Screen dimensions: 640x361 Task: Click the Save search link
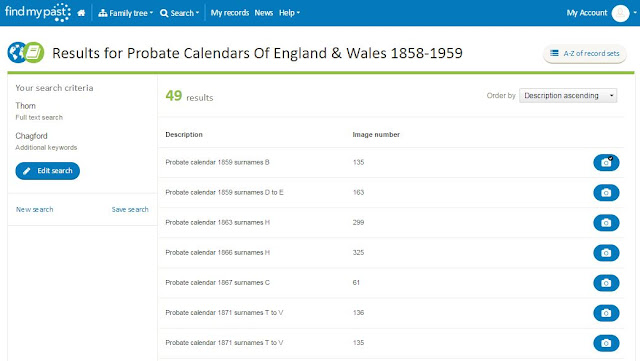click(x=130, y=209)
